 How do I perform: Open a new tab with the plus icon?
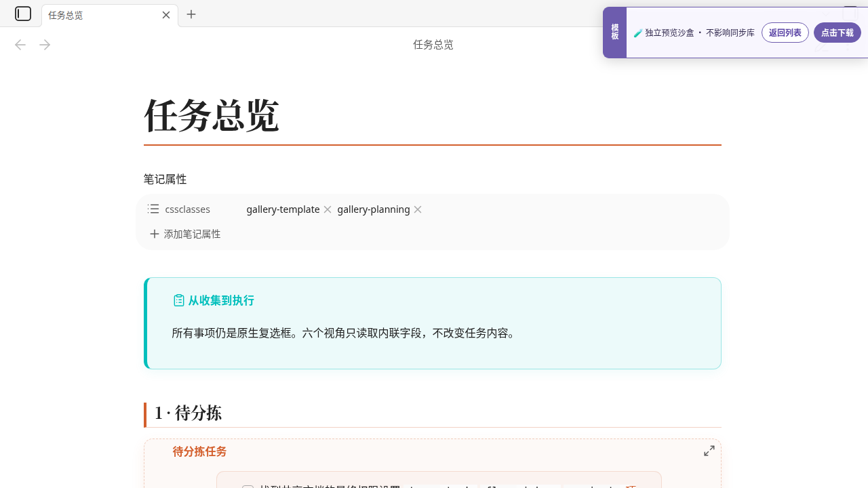191,14
